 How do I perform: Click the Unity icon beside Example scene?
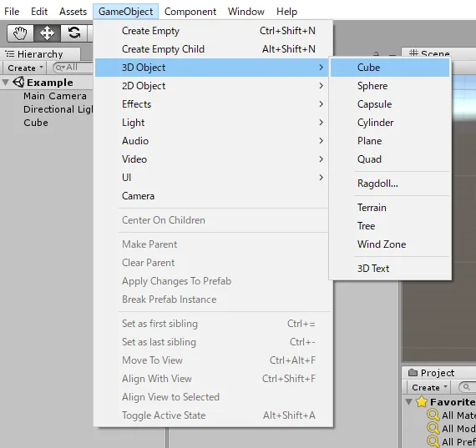pyautogui.click(x=18, y=82)
